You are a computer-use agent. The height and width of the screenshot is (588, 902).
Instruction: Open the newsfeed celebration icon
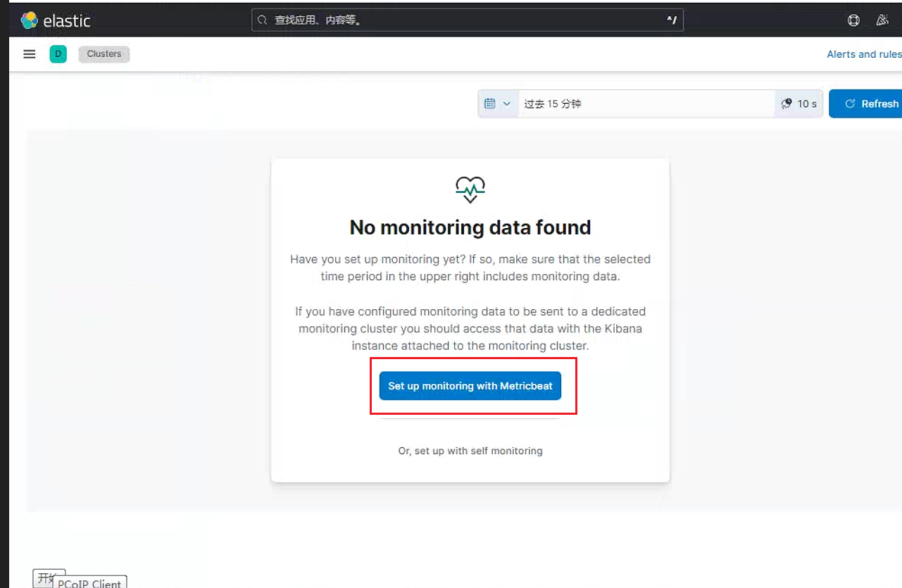point(882,20)
